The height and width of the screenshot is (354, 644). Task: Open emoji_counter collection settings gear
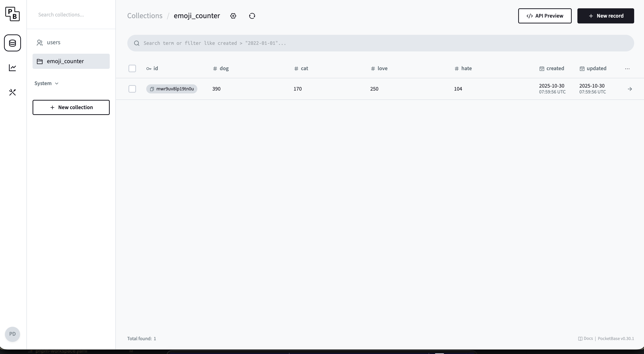(x=233, y=16)
